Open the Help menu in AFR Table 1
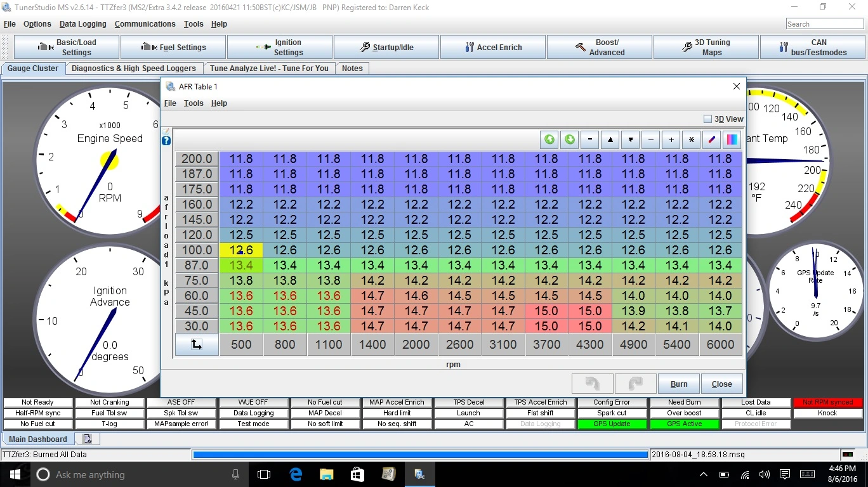868x487 pixels. [219, 103]
